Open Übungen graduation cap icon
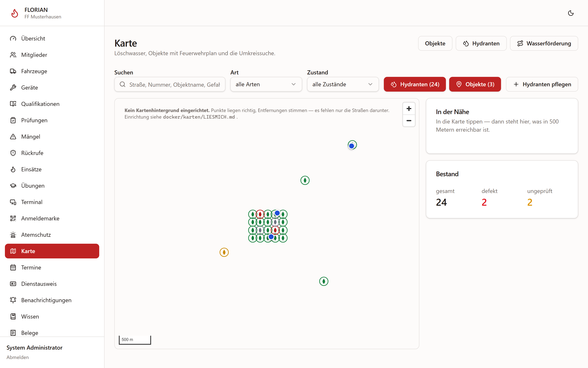Viewport: 588px width, 368px height. point(13,185)
